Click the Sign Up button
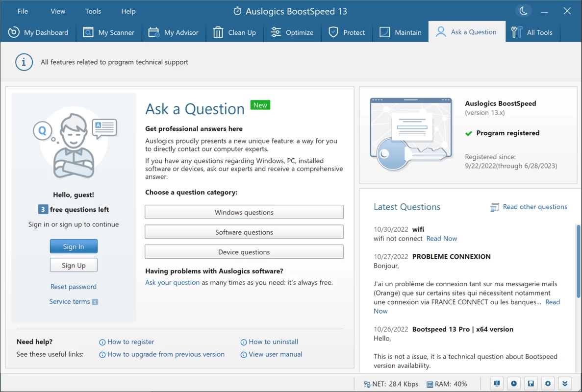Viewport: 582px width, 392px height. click(74, 265)
